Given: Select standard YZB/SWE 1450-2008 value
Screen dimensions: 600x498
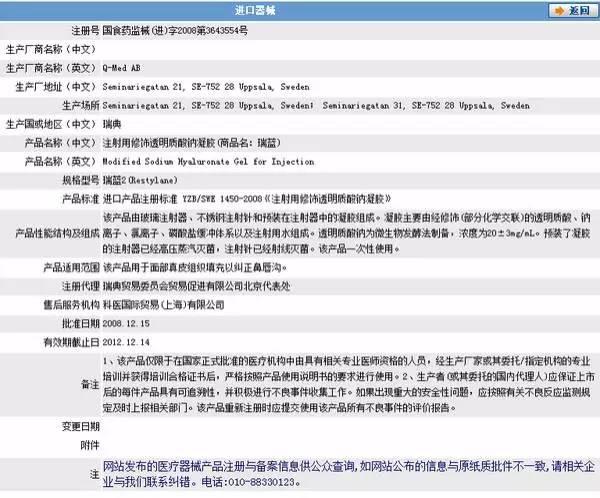Looking at the screenshot, I should click(247, 199).
